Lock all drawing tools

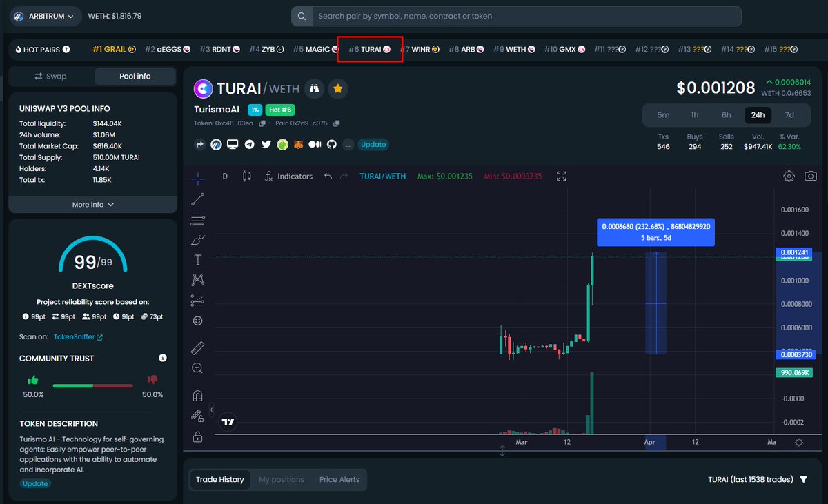pyautogui.click(x=198, y=436)
